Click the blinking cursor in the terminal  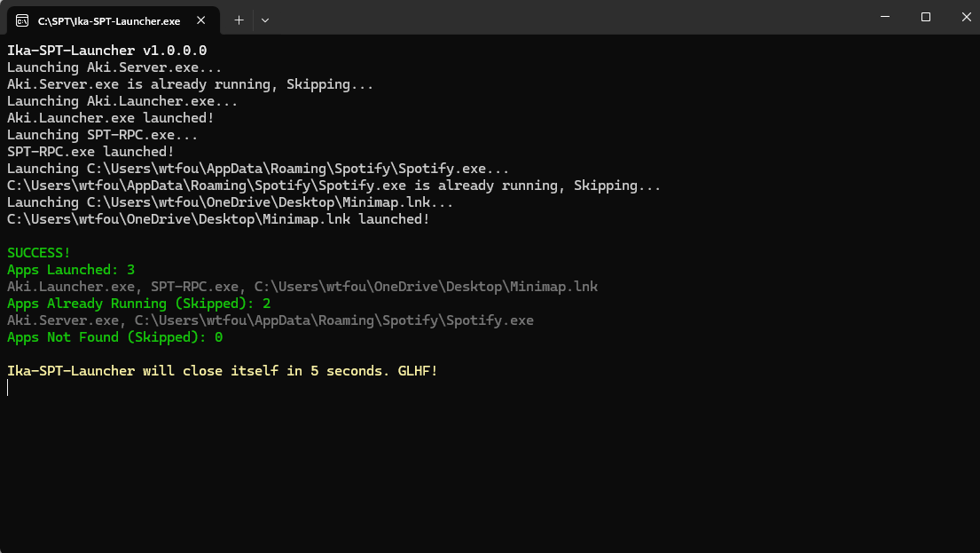[x=8, y=388]
